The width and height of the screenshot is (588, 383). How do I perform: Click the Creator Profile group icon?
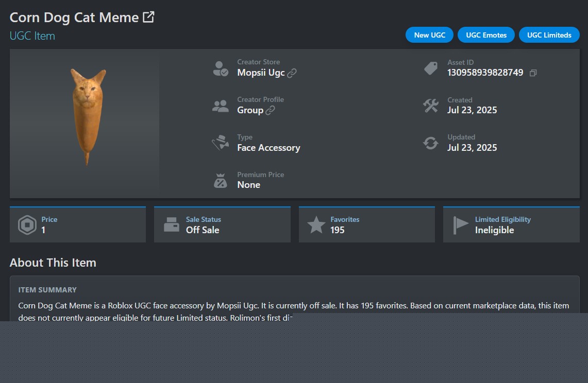221,106
